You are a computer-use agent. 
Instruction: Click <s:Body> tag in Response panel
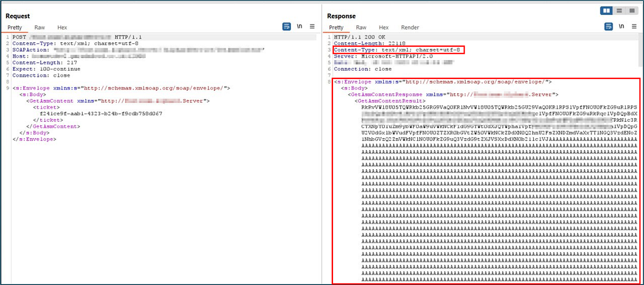pos(354,88)
